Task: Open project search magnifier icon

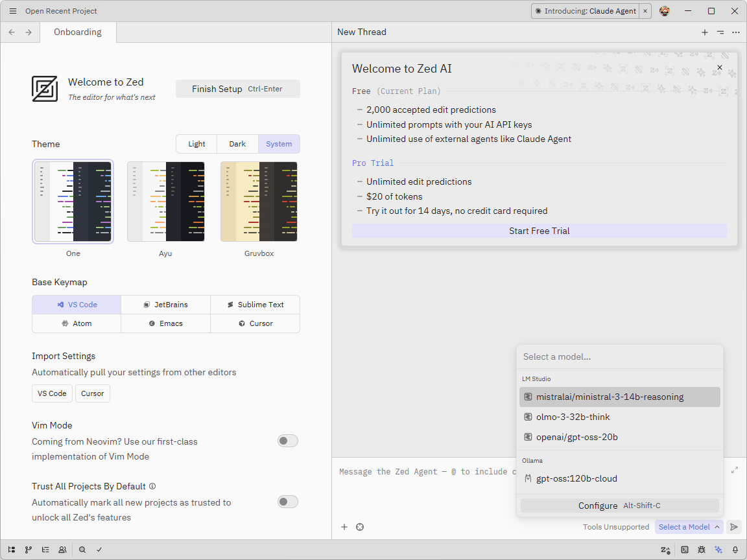Action: [x=82, y=550]
